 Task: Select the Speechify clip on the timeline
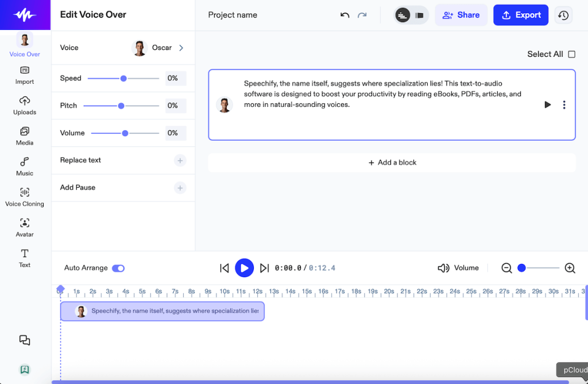point(163,311)
